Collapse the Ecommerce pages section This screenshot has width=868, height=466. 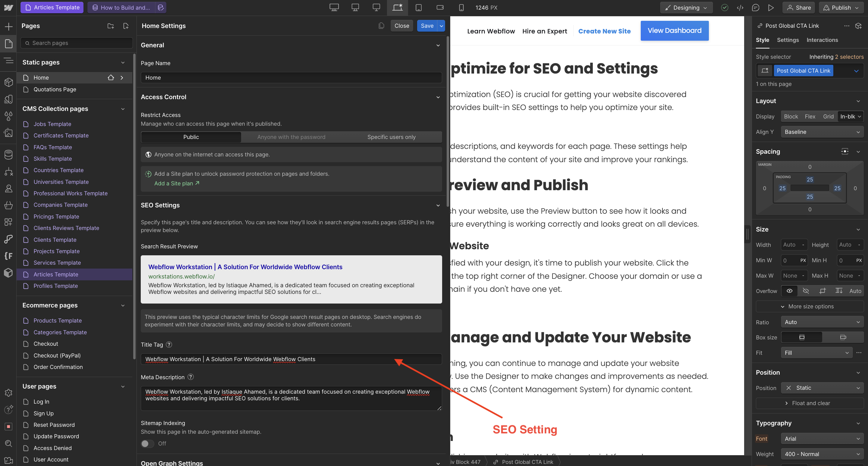click(x=123, y=305)
